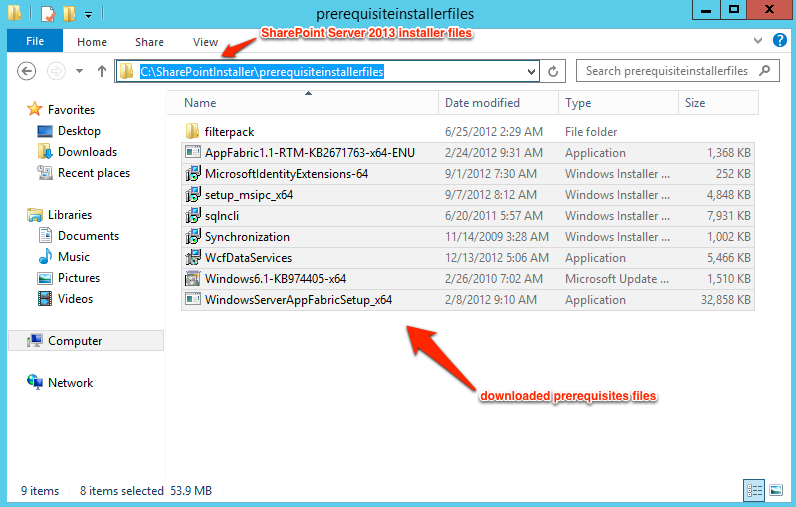Refresh the prerequisiteinstallerfiles folder view
Viewport: 796px width, 507px height.
(553, 72)
